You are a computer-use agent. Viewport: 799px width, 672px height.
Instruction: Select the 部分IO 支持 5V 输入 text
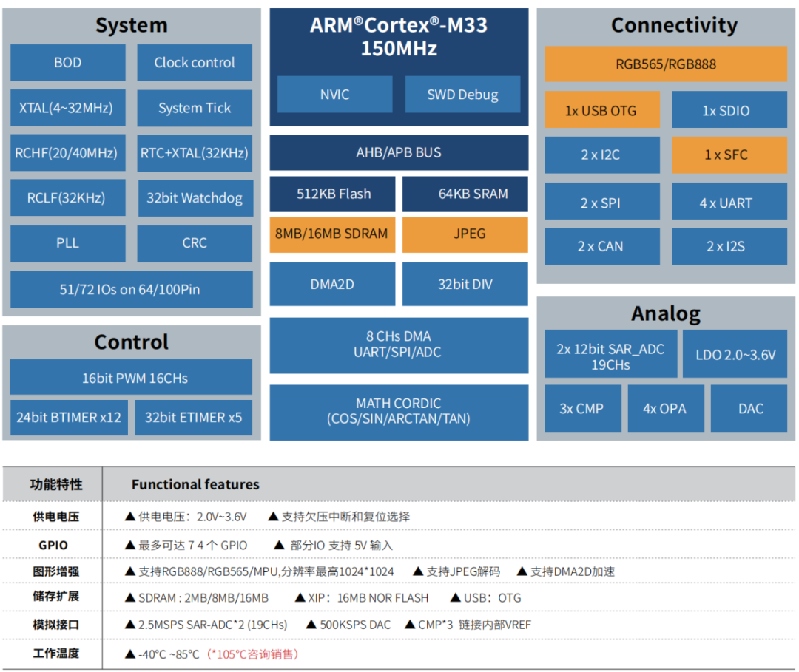[341, 546]
